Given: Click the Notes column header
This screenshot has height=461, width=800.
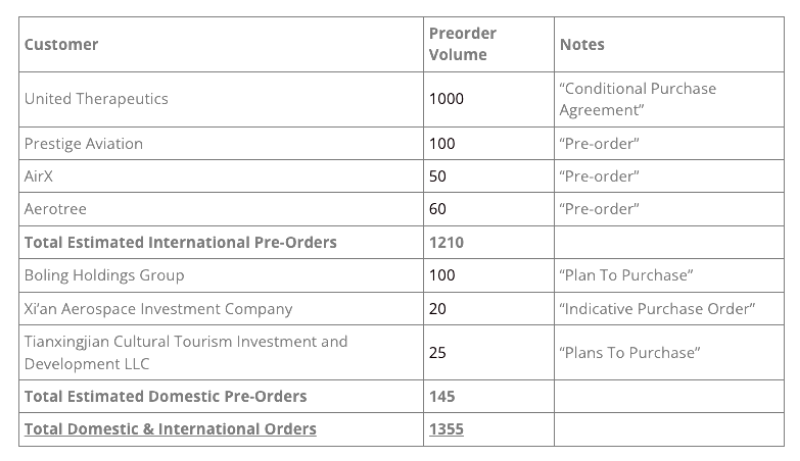Looking at the screenshot, I should (x=582, y=45).
